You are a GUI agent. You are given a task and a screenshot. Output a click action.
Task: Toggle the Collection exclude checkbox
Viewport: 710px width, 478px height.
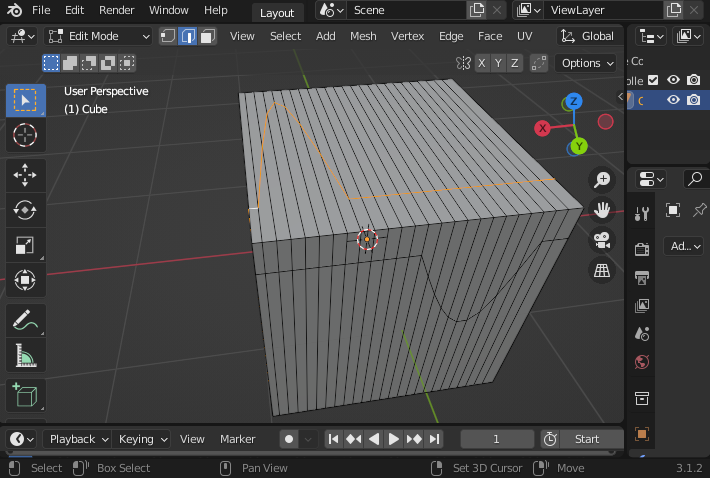(654, 80)
